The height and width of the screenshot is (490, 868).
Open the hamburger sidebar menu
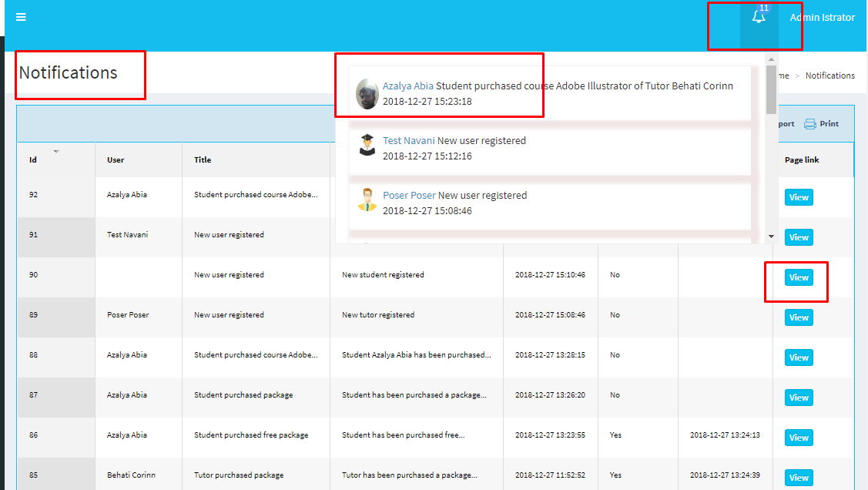21,17
